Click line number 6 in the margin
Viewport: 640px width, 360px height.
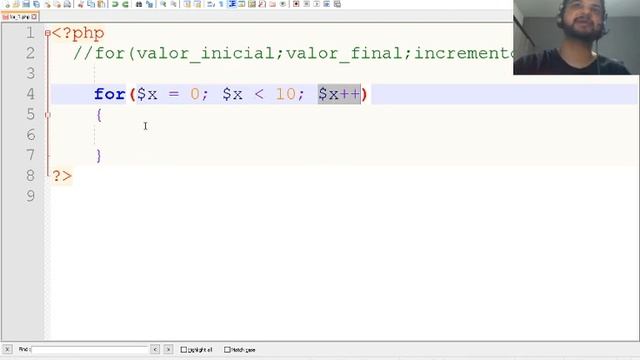tap(31, 135)
